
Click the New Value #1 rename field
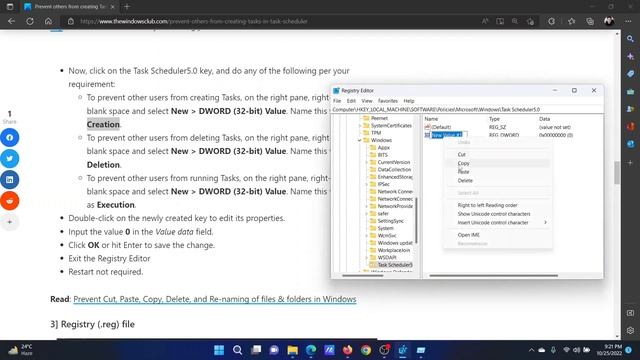click(449, 135)
